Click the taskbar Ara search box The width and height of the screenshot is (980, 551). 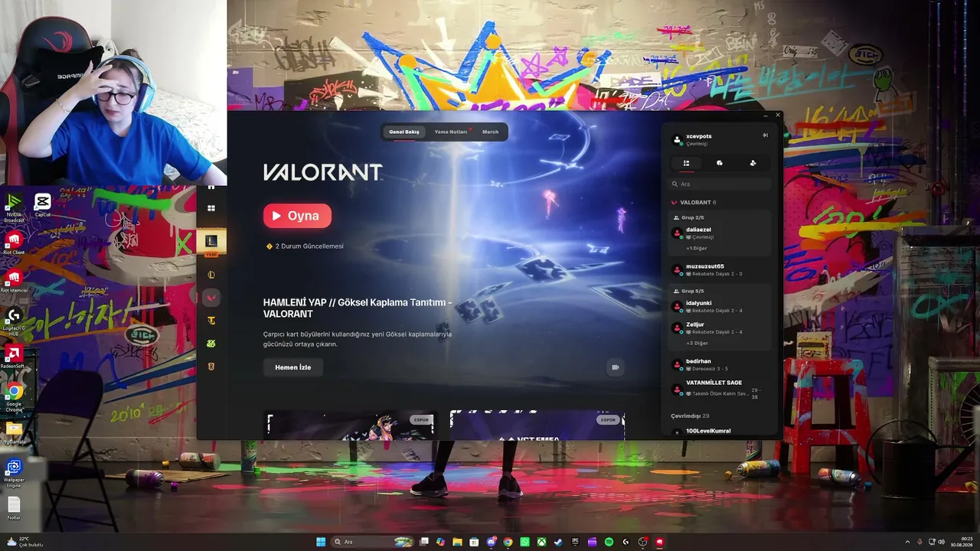coord(373,542)
